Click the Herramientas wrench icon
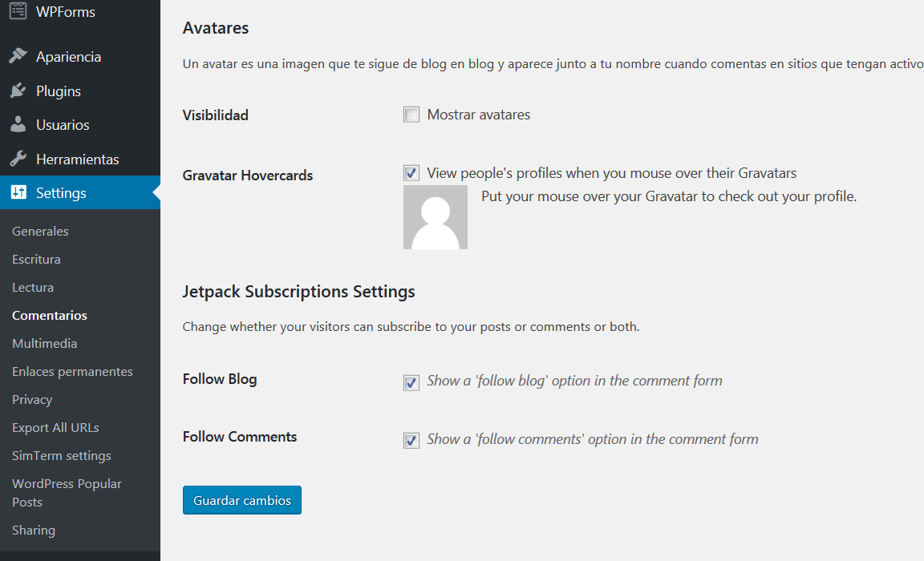 click(18, 159)
